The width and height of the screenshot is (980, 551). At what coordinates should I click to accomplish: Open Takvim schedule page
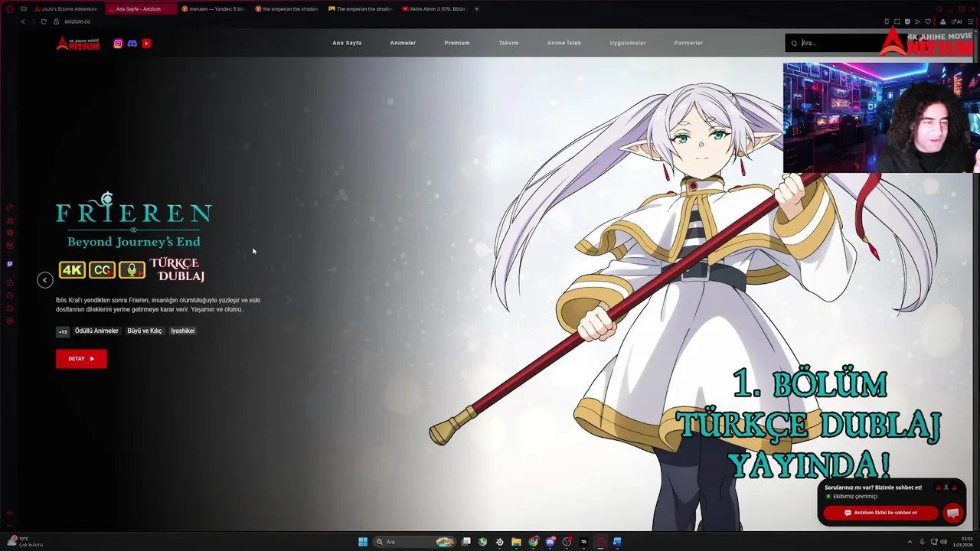pos(508,43)
